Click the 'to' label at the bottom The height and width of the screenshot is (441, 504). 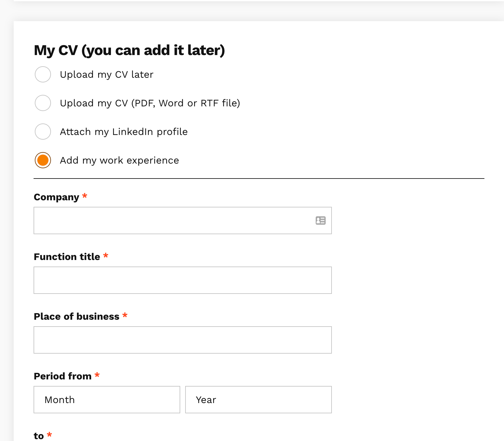(x=39, y=436)
